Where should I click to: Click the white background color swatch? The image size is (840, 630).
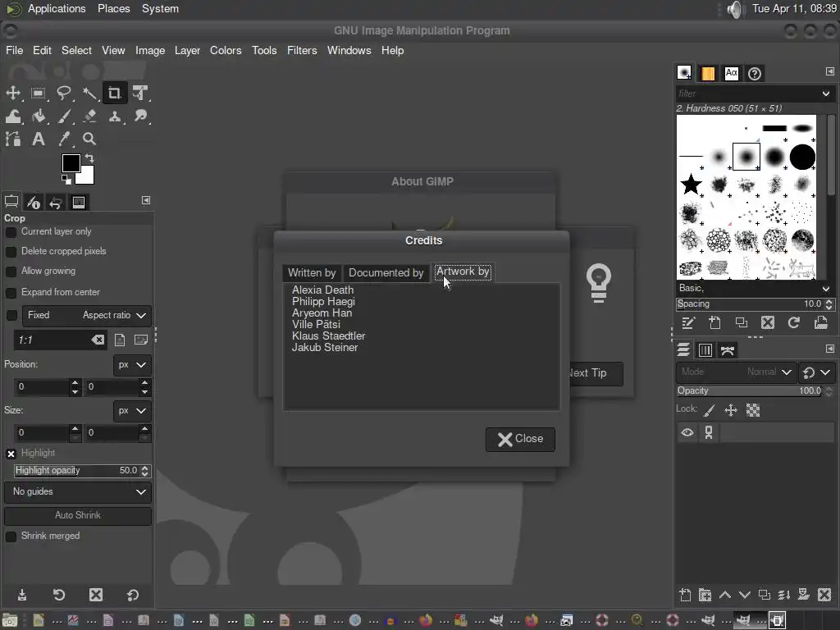[87, 177]
